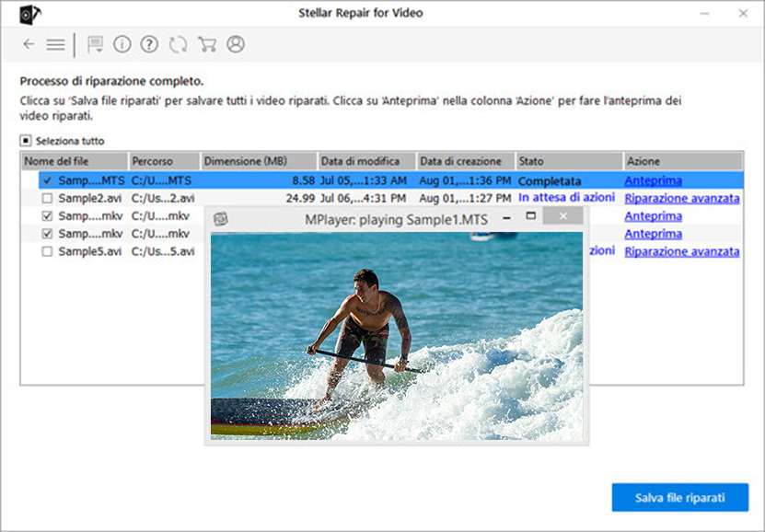Open the hamburger menu
The image size is (765, 532).
coord(55,43)
